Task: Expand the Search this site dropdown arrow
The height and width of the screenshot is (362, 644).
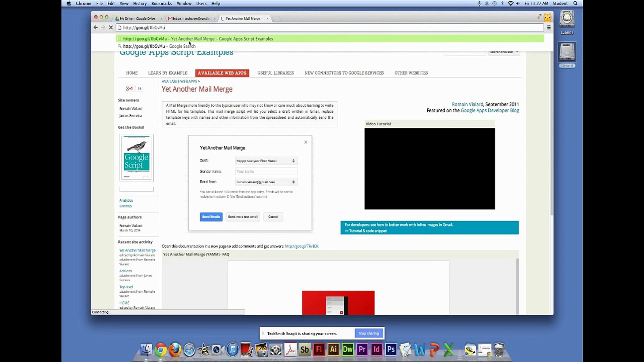Action: (517, 52)
